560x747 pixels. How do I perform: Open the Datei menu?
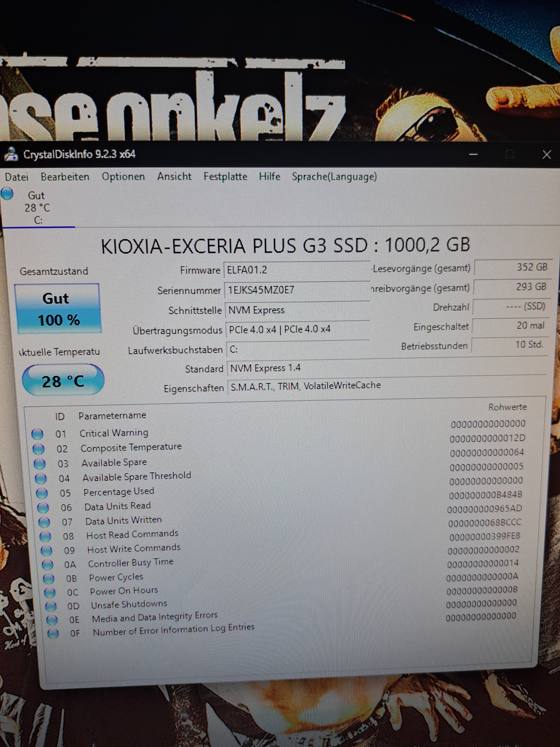pos(16,177)
